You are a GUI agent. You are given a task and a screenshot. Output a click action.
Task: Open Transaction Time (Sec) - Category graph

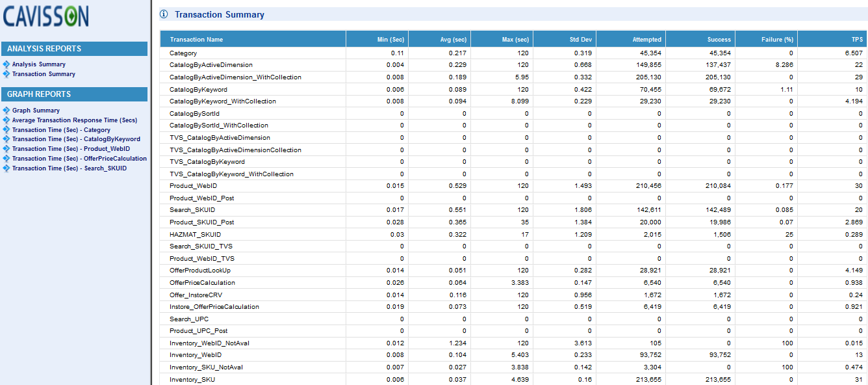[x=61, y=130]
